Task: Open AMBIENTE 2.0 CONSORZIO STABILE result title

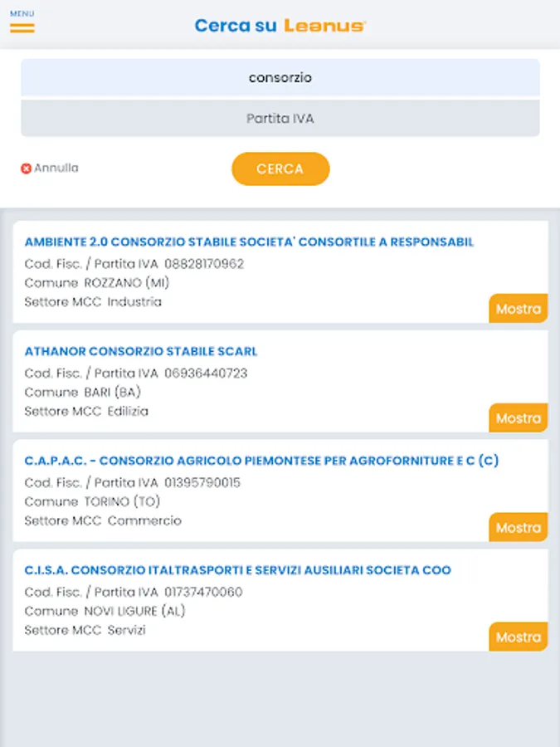Action: click(249, 242)
